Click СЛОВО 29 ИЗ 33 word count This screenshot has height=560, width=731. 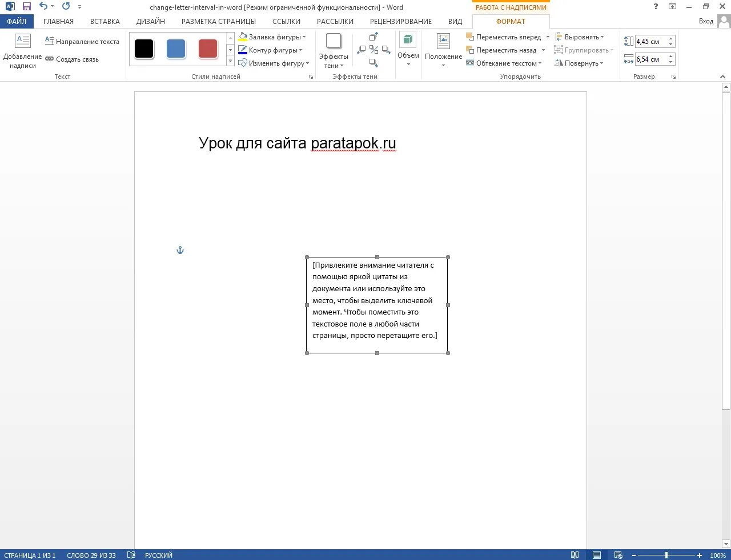[91, 555]
